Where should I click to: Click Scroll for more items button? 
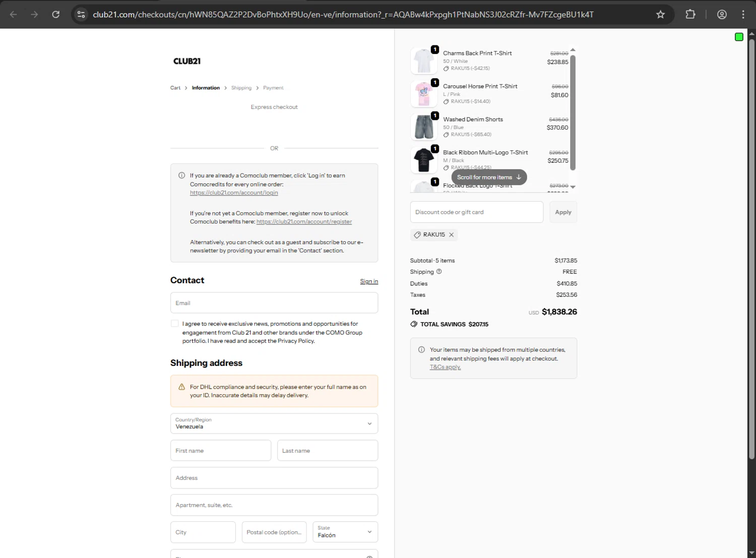click(489, 177)
